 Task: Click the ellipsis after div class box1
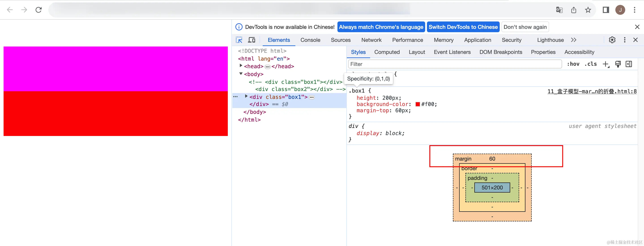click(x=311, y=97)
